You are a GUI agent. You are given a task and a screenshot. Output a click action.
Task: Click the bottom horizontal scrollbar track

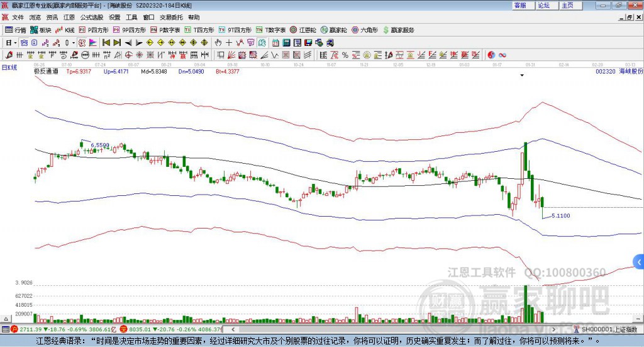[393, 329]
